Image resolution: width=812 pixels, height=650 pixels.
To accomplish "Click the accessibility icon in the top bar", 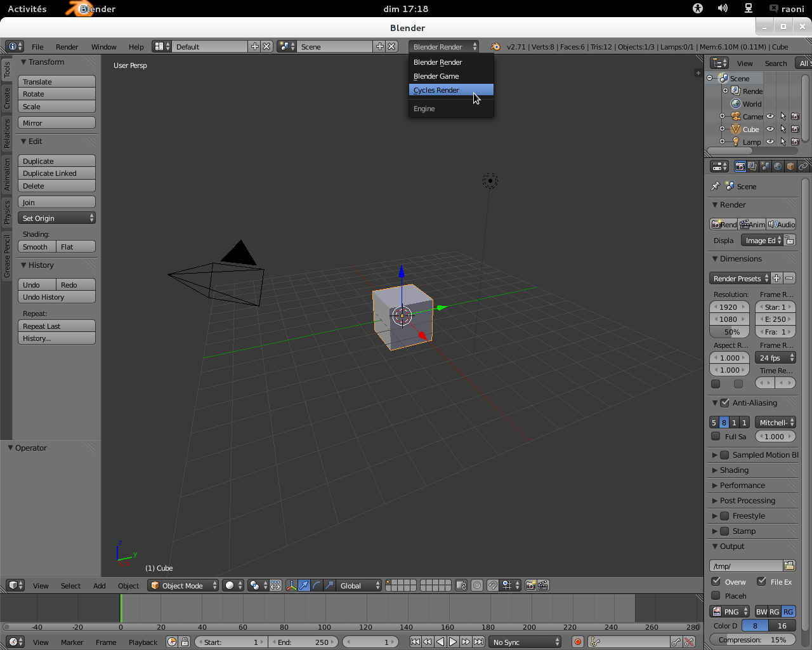I will (698, 9).
